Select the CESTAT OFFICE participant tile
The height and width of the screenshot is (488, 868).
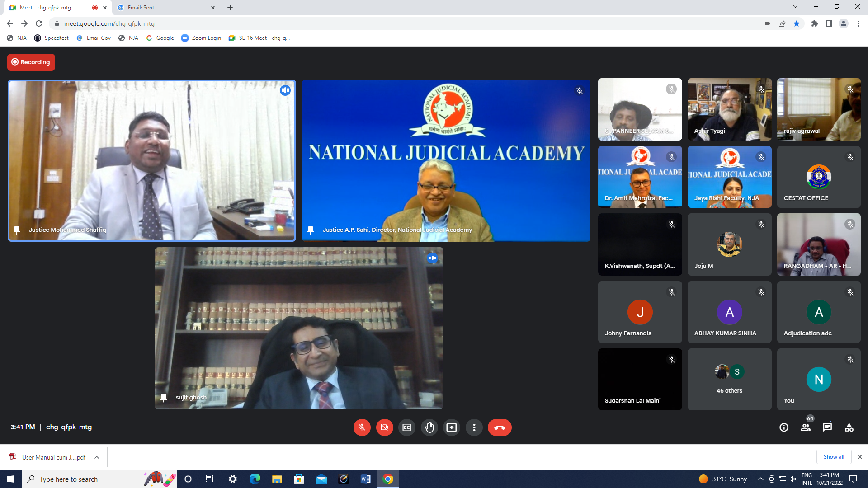point(819,177)
